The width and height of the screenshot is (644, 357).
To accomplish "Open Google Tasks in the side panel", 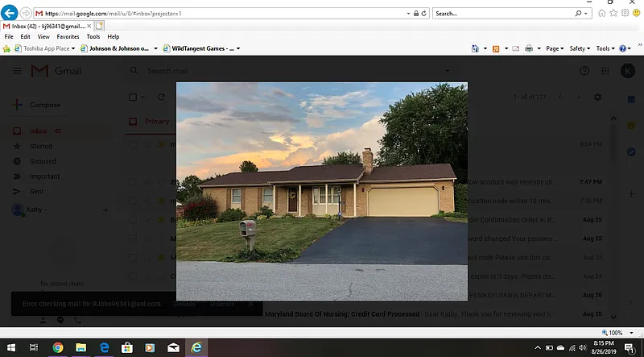I will pyautogui.click(x=631, y=152).
